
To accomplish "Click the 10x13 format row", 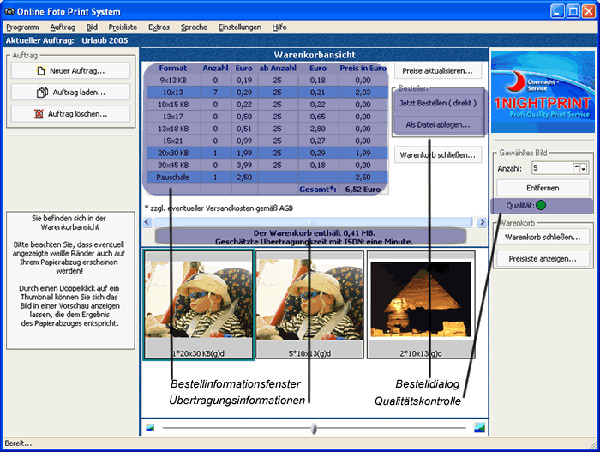I will tap(266, 92).
